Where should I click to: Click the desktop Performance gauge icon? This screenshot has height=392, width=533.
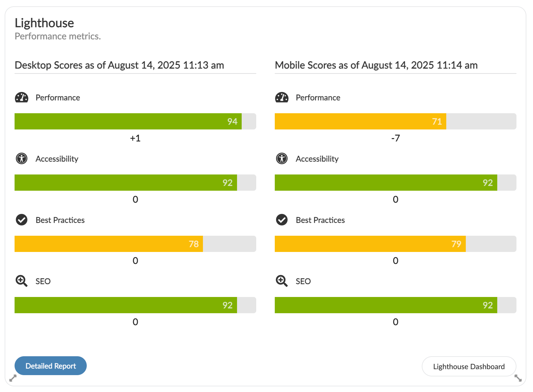pyautogui.click(x=22, y=97)
